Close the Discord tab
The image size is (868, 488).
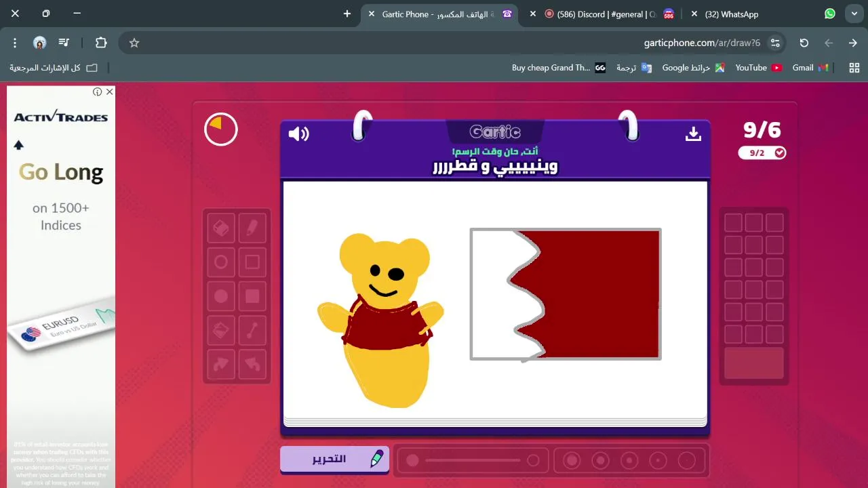(532, 14)
